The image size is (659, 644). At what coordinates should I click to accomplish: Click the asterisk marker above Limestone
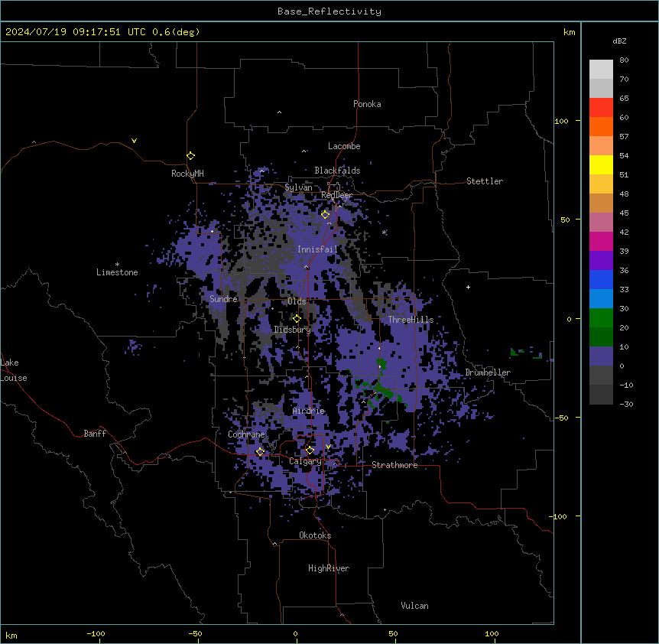[x=117, y=265]
